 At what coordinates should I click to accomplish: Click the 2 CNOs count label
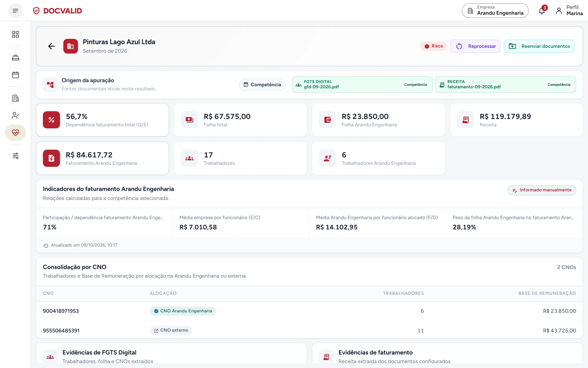point(567,267)
